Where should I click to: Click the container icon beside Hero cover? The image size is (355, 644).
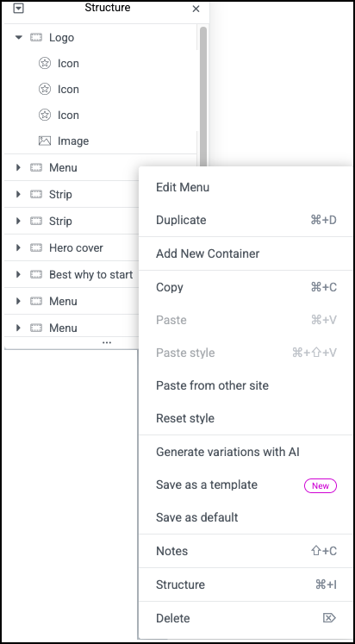(36, 247)
